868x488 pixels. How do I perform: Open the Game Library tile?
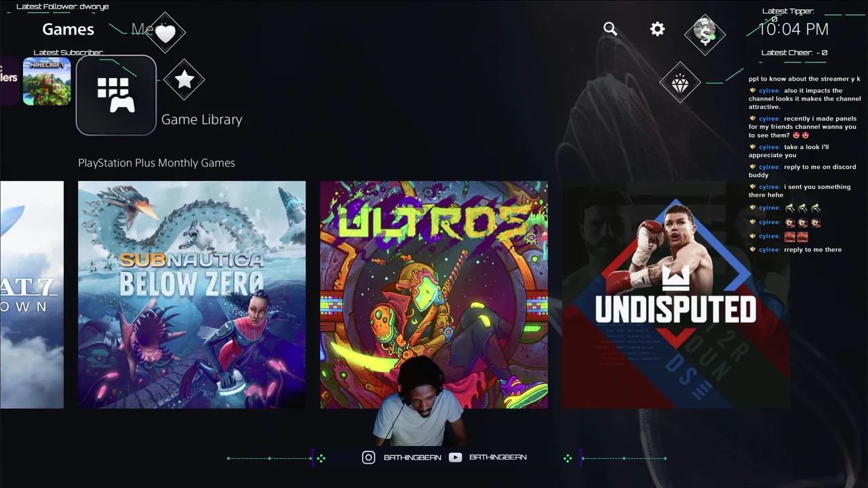pyautogui.click(x=116, y=96)
